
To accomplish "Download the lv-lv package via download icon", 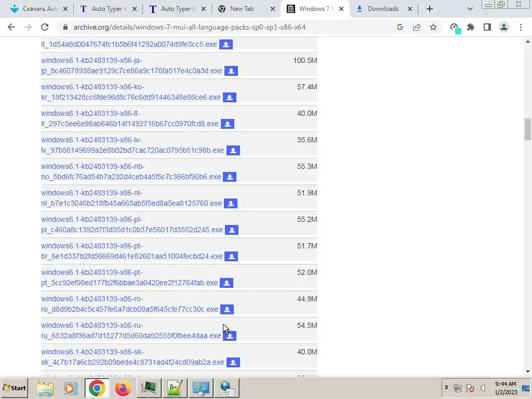I will pos(233,150).
